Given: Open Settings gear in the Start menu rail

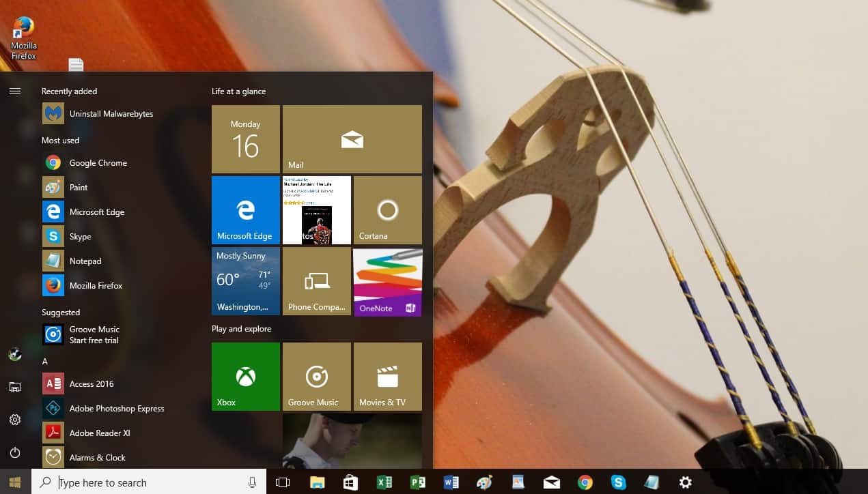Looking at the screenshot, I should 15,420.
